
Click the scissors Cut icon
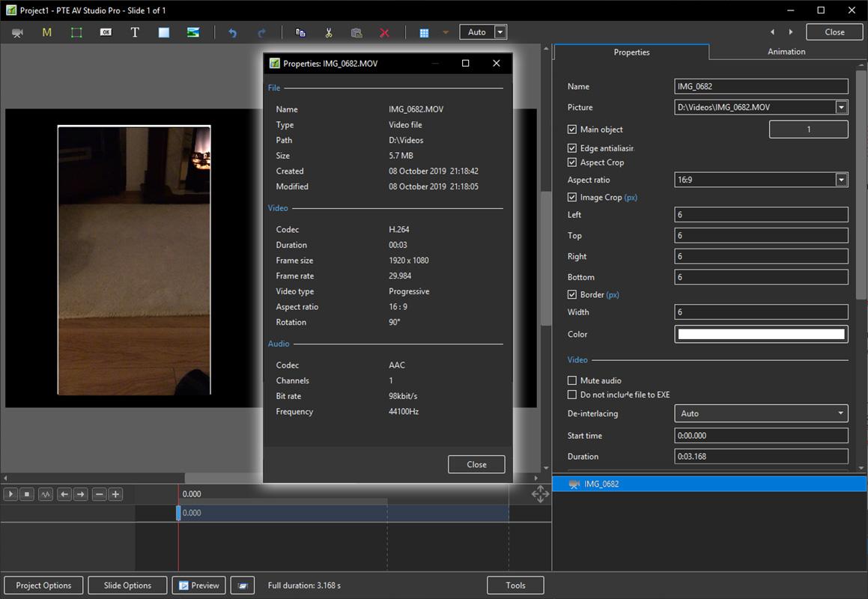pyautogui.click(x=328, y=32)
